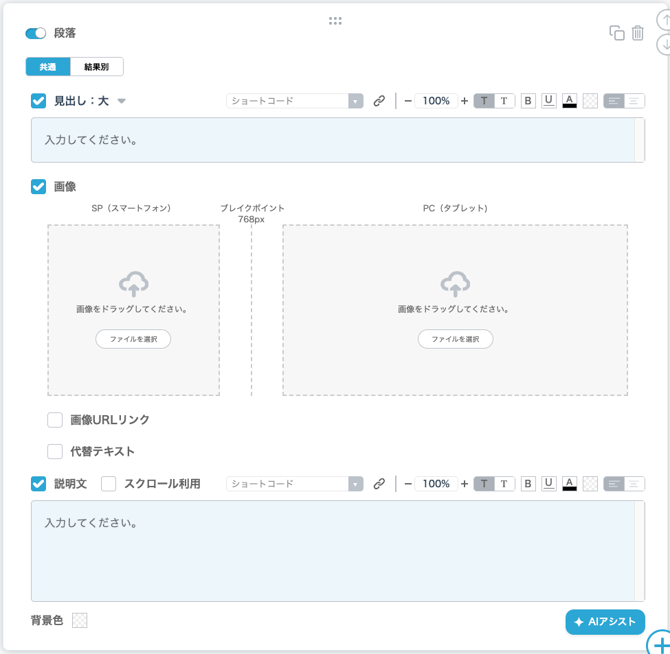Click the description text input area
670x654 pixels.
[x=338, y=551]
